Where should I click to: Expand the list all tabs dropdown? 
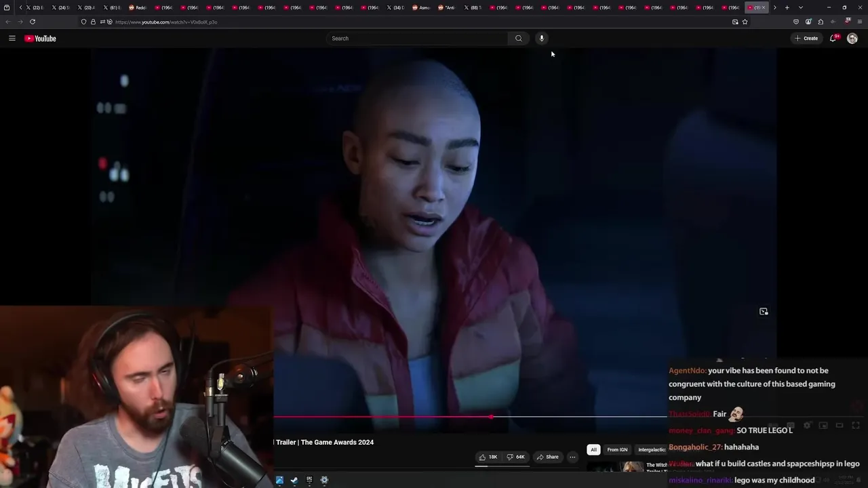coord(801,7)
